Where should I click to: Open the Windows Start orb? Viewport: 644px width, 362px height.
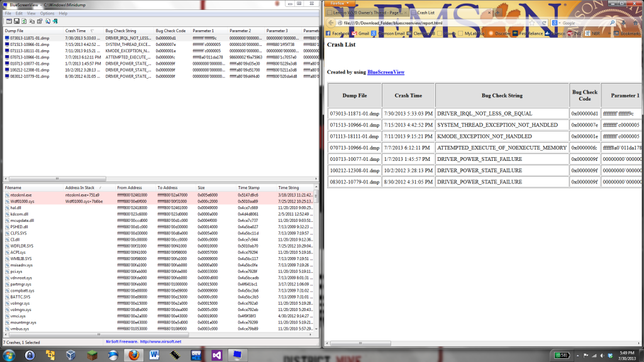tap(9, 355)
